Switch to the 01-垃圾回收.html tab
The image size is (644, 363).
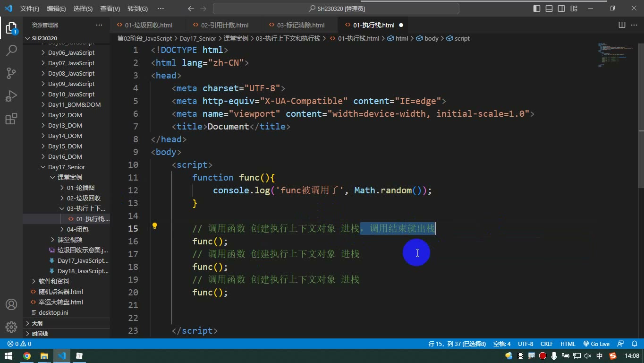click(149, 25)
